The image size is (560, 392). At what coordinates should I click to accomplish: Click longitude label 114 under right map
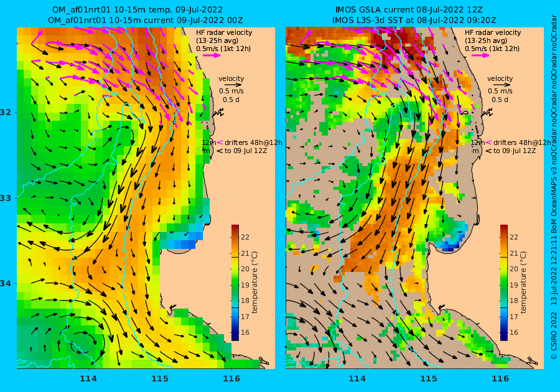[x=357, y=379]
